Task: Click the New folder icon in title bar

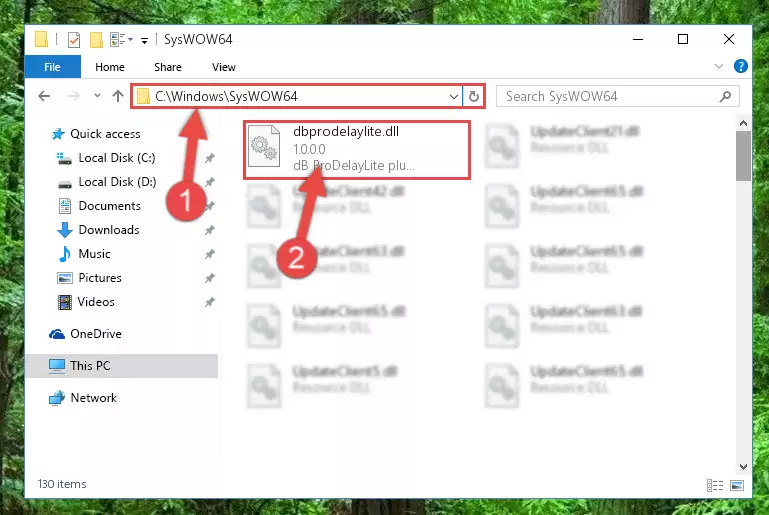Action: pos(96,40)
